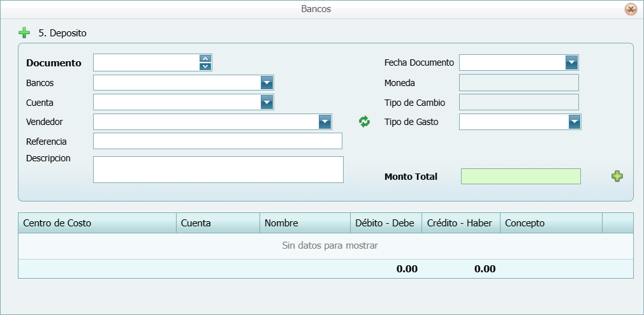Increase Documento number with up arrow
Viewport: 644px width, 315px height.
(205, 59)
